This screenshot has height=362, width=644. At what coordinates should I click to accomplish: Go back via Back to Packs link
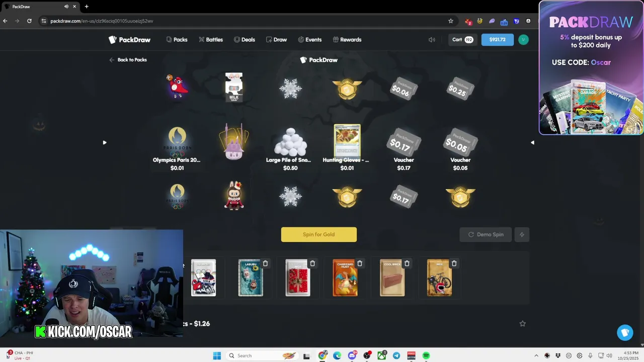(x=128, y=60)
